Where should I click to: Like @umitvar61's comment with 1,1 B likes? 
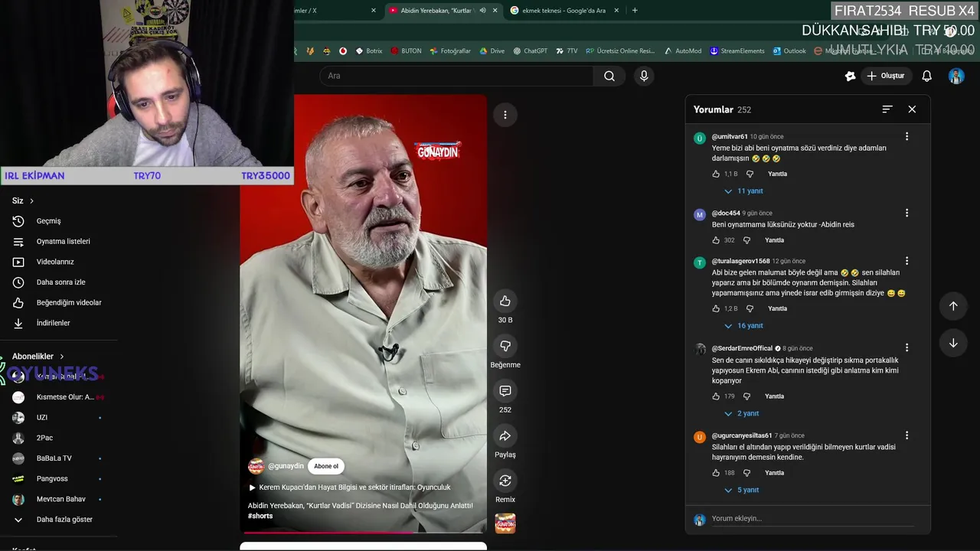[716, 174]
